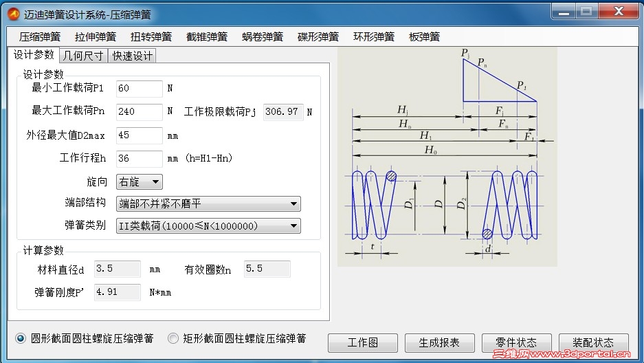This screenshot has width=644, height=363.
Task: Close the spring design window
Action: [x=619, y=12]
